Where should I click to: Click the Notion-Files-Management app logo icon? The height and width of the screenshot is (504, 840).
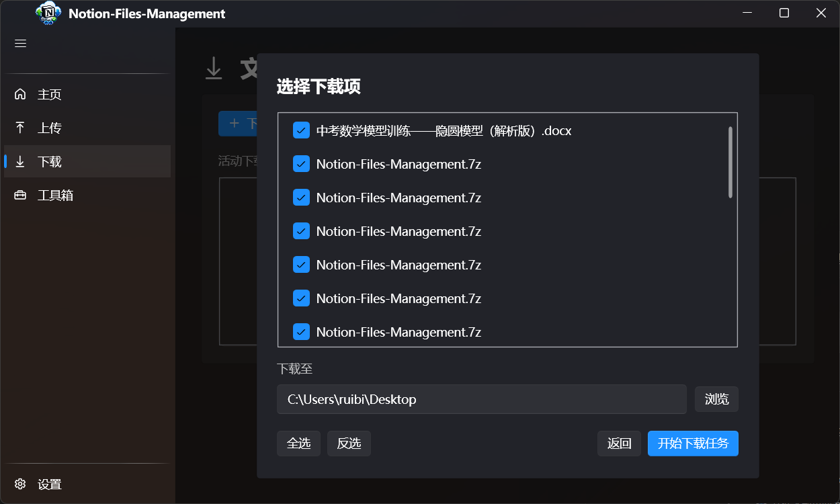point(47,13)
